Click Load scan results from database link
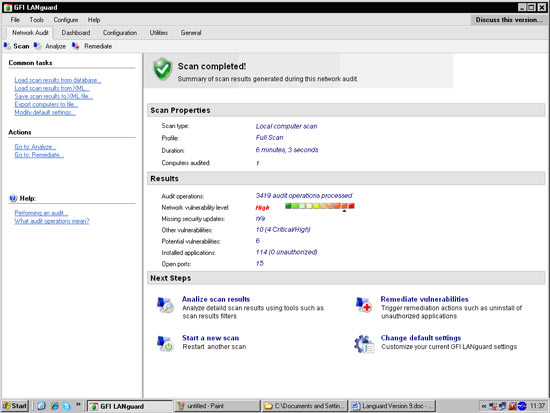The height and width of the screenshot is (413, 550). click(58, 80)
